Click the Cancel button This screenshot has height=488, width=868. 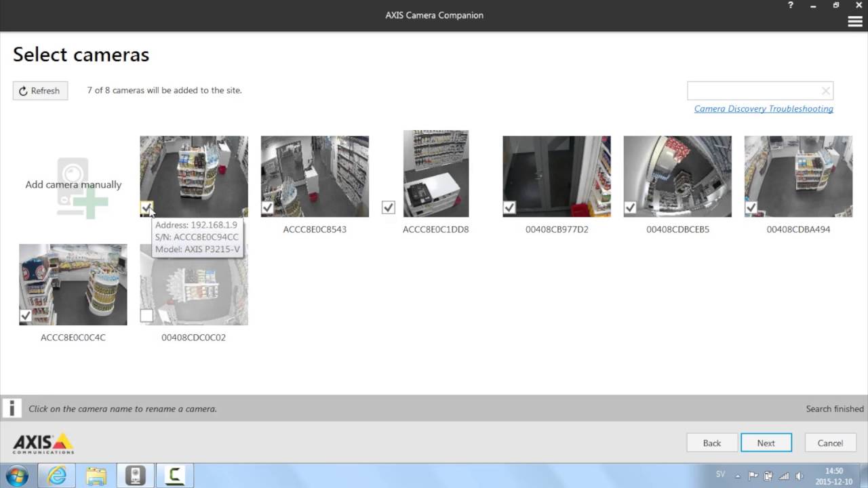pos(830,443)
